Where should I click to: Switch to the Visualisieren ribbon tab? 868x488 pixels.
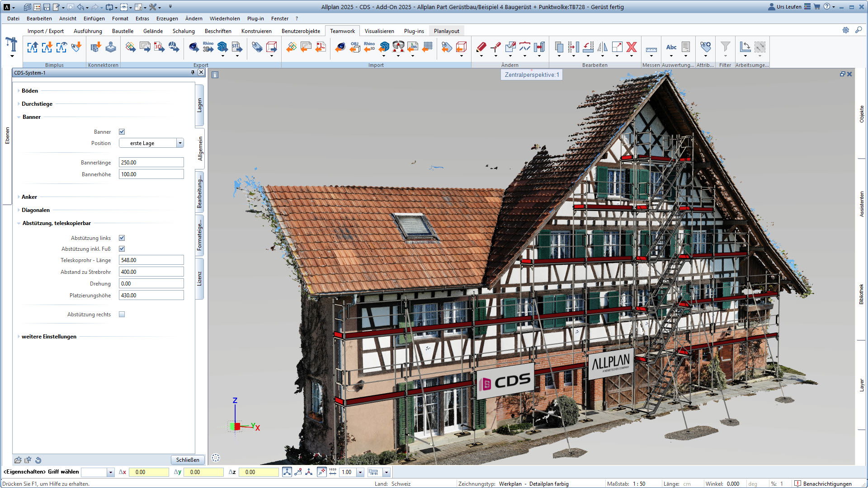379,31
